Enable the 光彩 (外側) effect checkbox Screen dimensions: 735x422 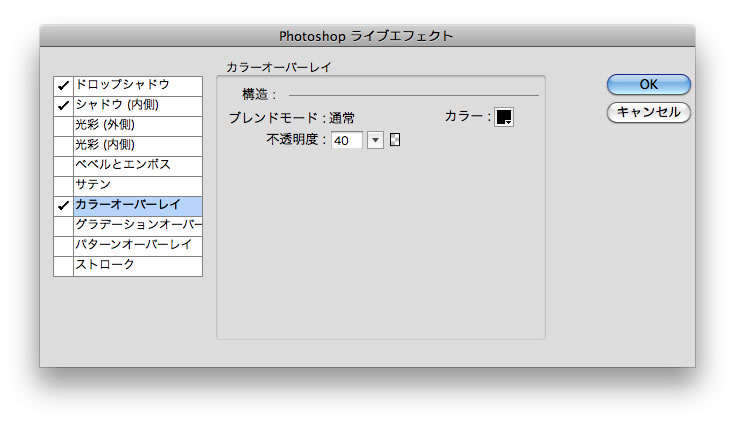[x=63, y=127]
